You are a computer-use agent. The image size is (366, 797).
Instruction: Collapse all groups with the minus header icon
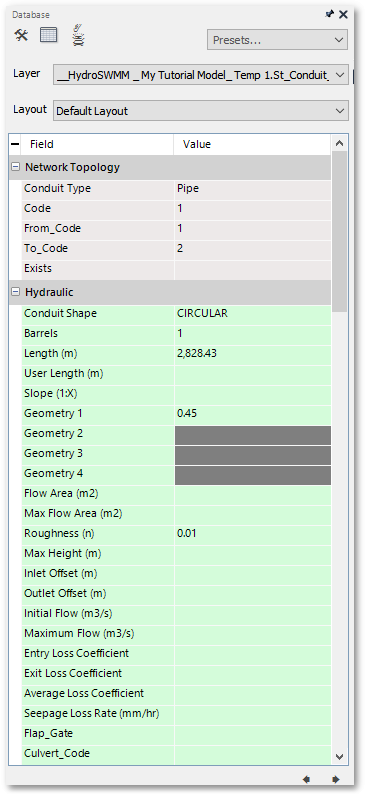[x=14, y=144]
